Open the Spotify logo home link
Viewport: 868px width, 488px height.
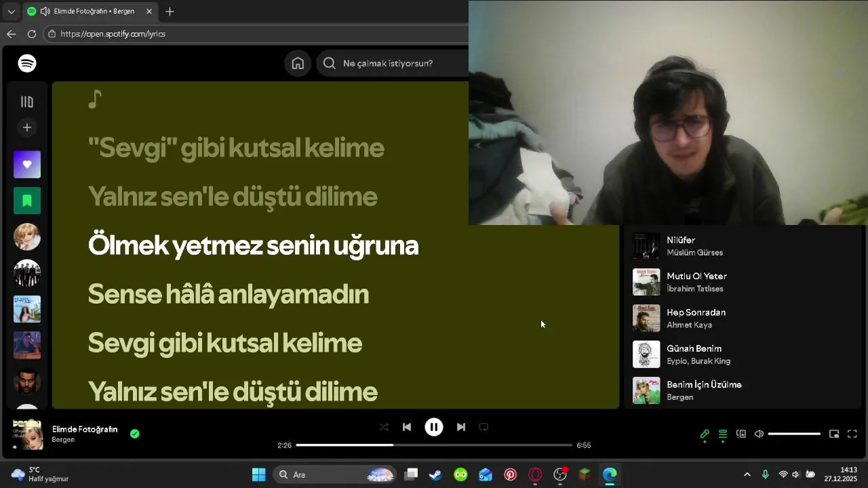[x=27, y=63]
